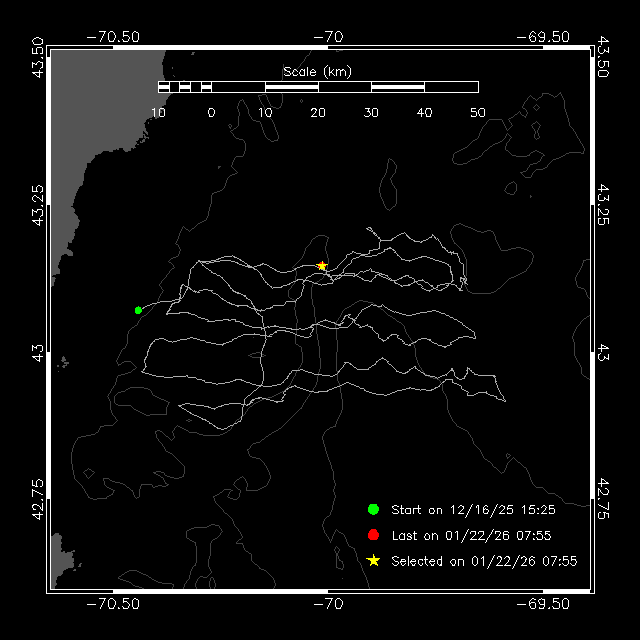Viewport: 640px width, 640px height.
Task: Click the green circle in the legend
Action: 374,509
